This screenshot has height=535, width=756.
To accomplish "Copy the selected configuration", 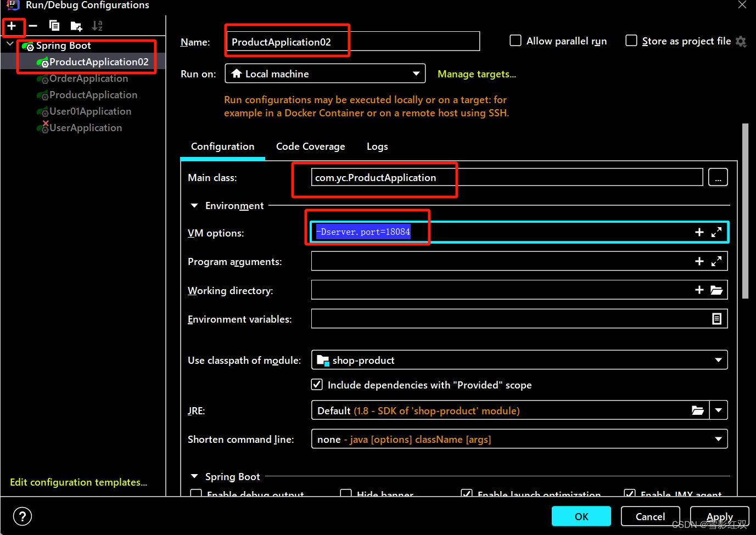I will [54, 26].
